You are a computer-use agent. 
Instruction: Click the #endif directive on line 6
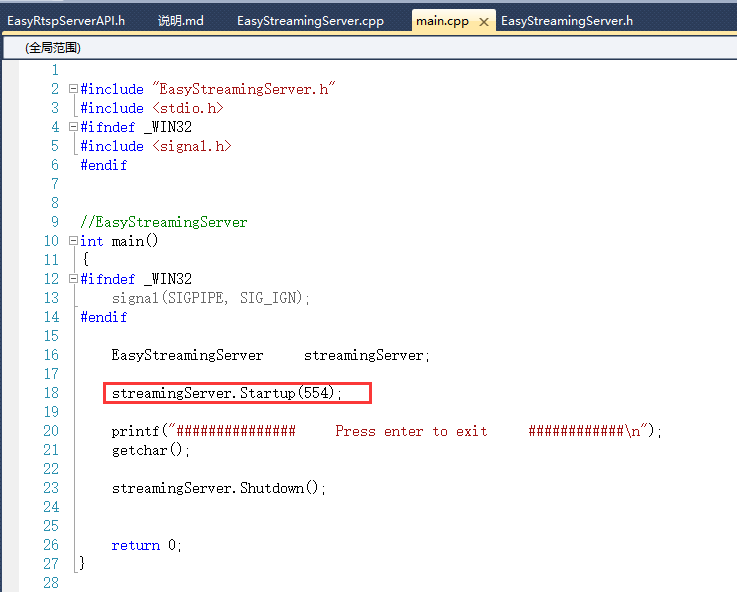pos(103,165)
